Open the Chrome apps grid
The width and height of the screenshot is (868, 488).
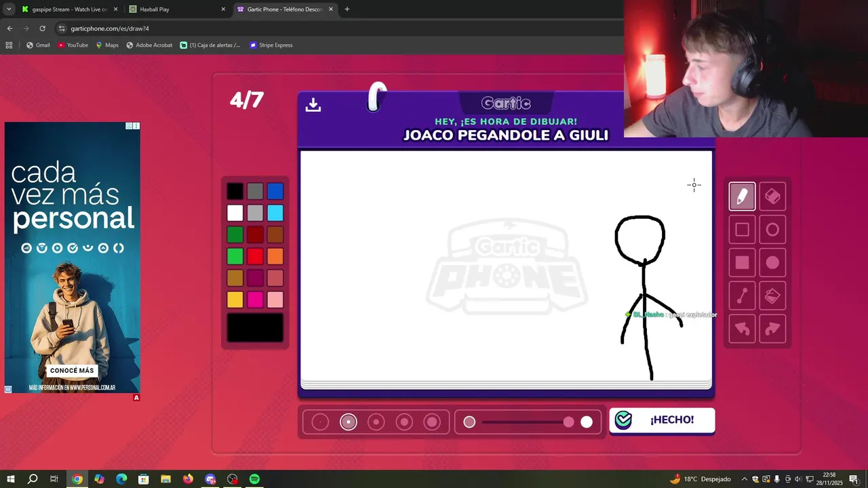pyautogui.click(x=9, y=45)
